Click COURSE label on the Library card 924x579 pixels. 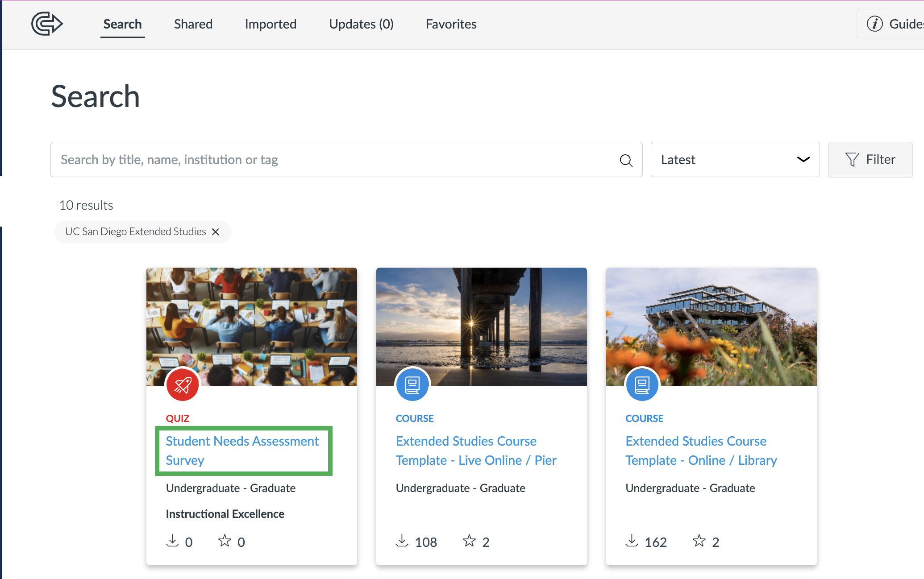coord(645,418)
